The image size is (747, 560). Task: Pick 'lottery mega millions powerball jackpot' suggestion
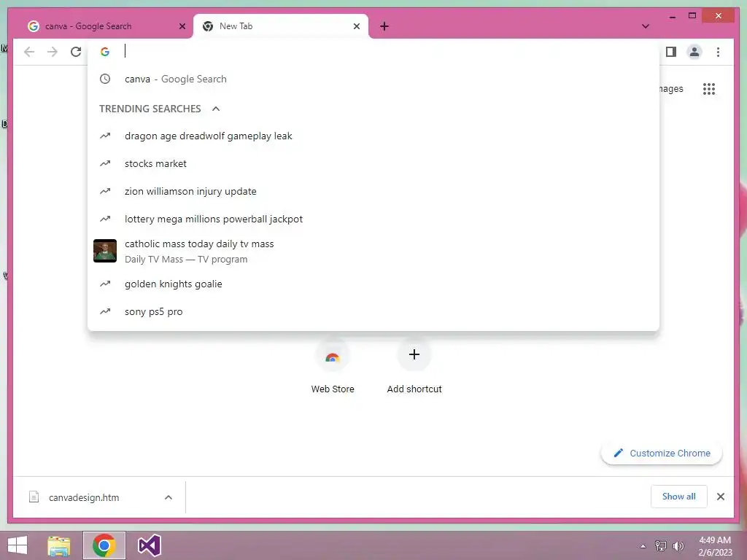click(373, 219)
